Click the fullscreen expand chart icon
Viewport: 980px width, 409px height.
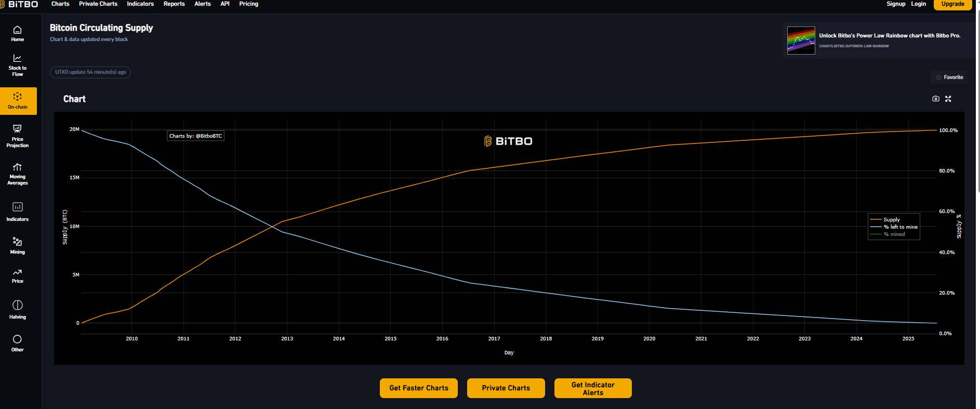point(948,99)
